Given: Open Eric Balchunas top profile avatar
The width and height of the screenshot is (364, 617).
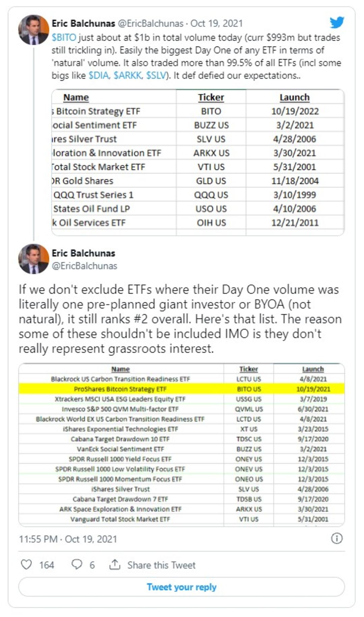Looking at the screenshot, I should 34,30.
